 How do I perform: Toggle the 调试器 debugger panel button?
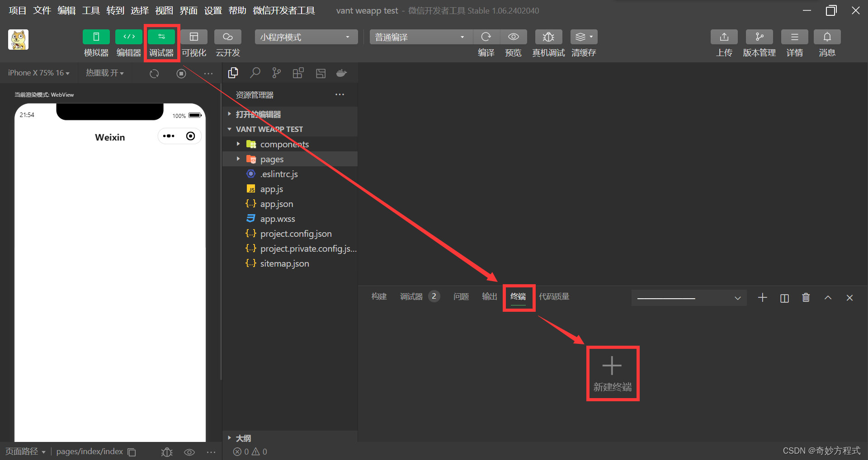pos(161,37)
